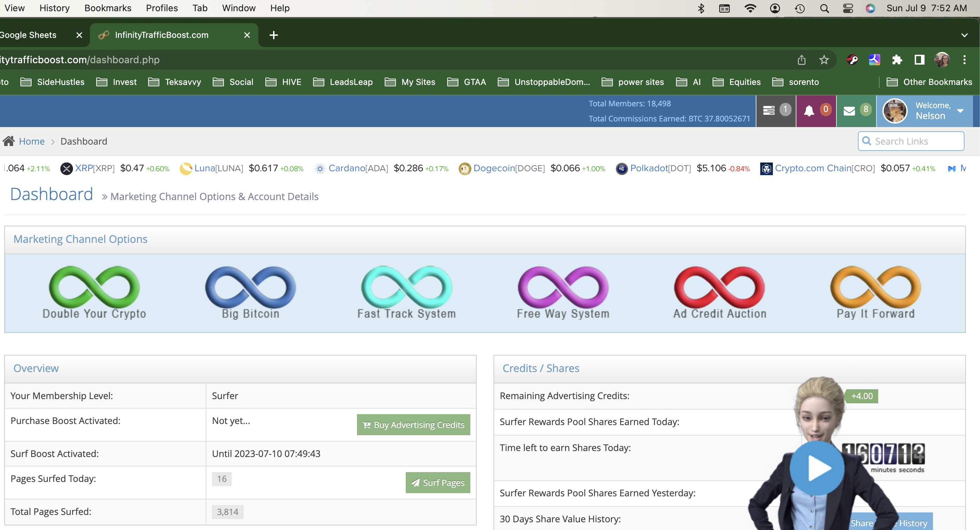980x530 pixels.
Task: Click the Nelson user avatar picture
Action: pyautogui.click(x=895, y=111)
